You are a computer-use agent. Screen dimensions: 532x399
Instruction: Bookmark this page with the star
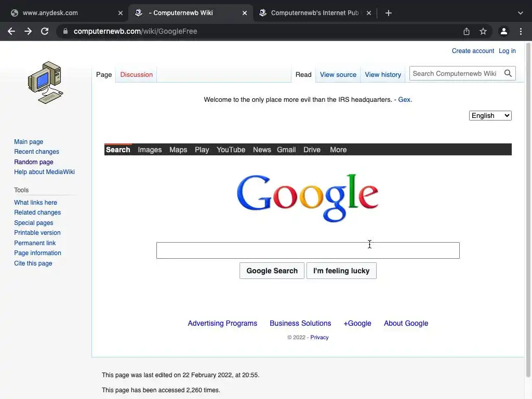click(x=483, y=31)
